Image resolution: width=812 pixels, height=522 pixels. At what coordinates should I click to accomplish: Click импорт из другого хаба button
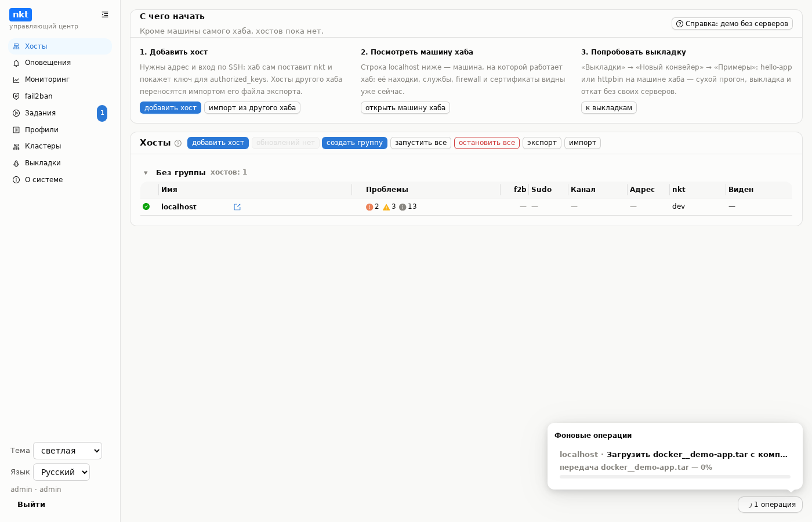252,108
